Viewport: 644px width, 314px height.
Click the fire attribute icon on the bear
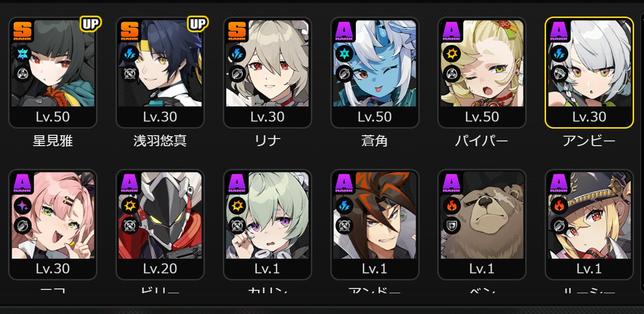[x=451, y=206]
